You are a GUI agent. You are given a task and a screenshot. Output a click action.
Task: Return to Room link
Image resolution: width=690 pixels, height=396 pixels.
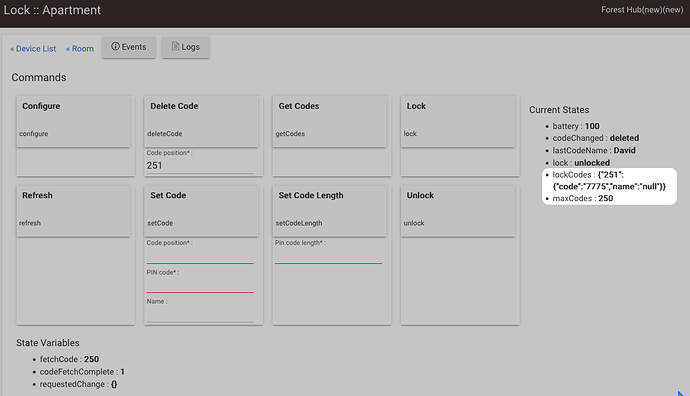pyautogui.click(x=80, y=49)
